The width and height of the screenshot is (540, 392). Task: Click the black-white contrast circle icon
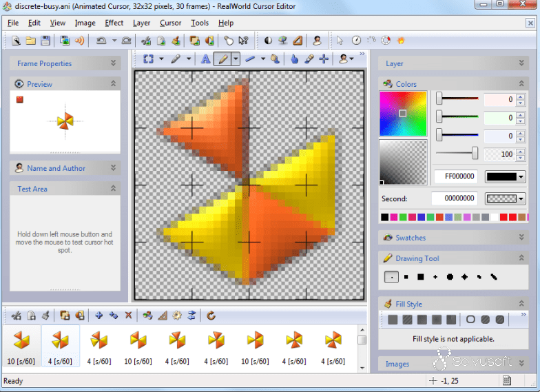268,41
